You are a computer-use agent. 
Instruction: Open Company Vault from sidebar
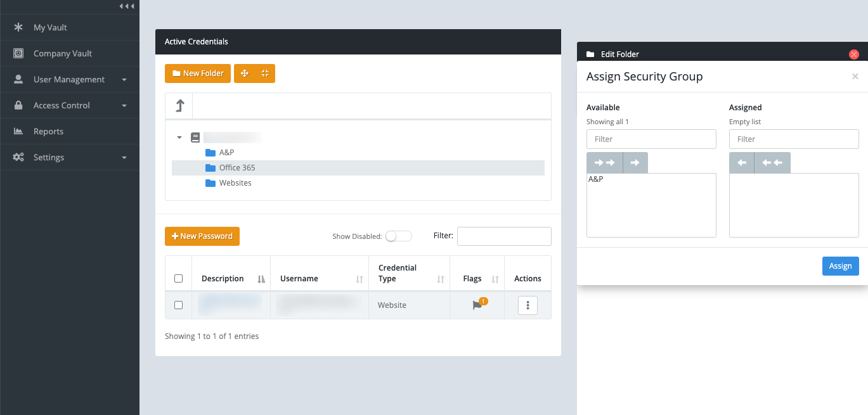[x=63, y=54]
